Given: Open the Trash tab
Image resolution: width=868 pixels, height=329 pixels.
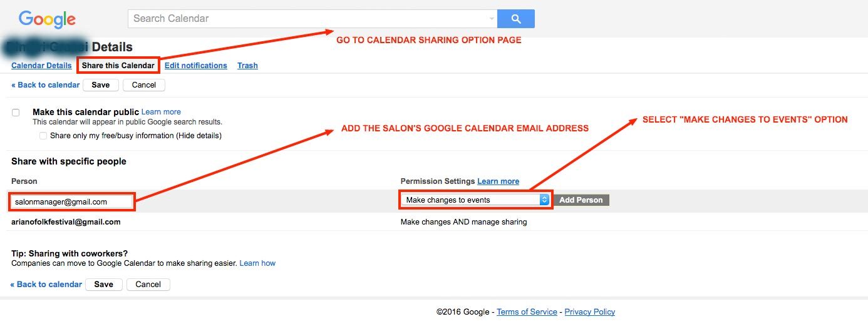Looking at the screenshot, I should click(247, 66).
